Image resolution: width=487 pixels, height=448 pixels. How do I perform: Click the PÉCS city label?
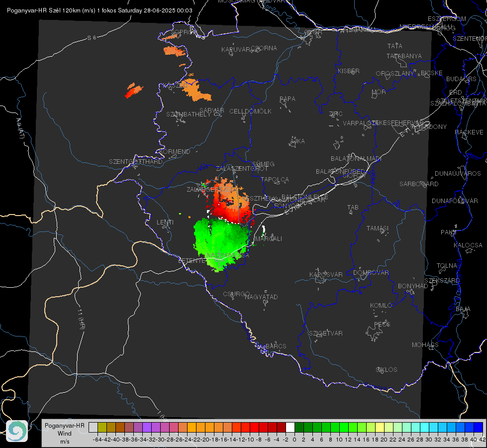click(382, 324)
